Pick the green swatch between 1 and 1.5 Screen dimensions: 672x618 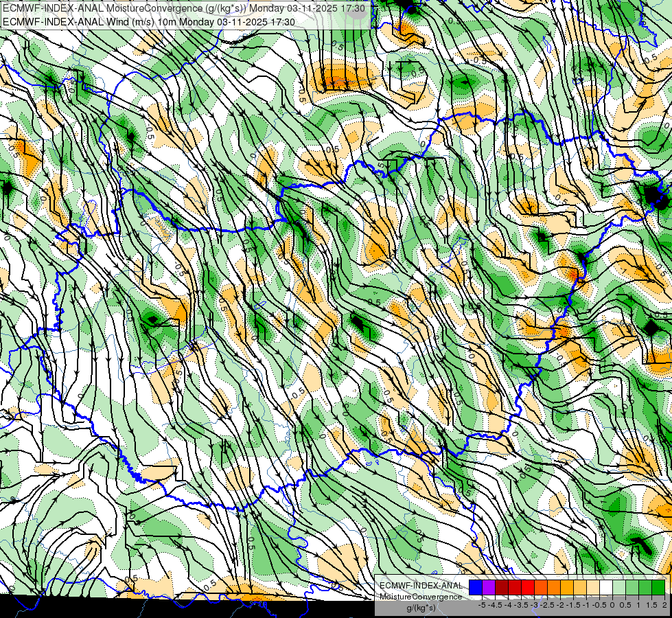[x=645, y=587]
